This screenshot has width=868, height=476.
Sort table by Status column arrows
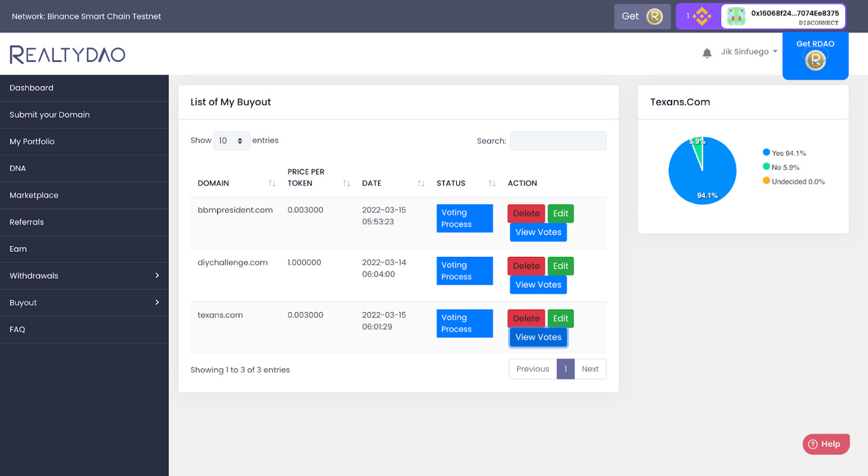(x=492, y=183)
